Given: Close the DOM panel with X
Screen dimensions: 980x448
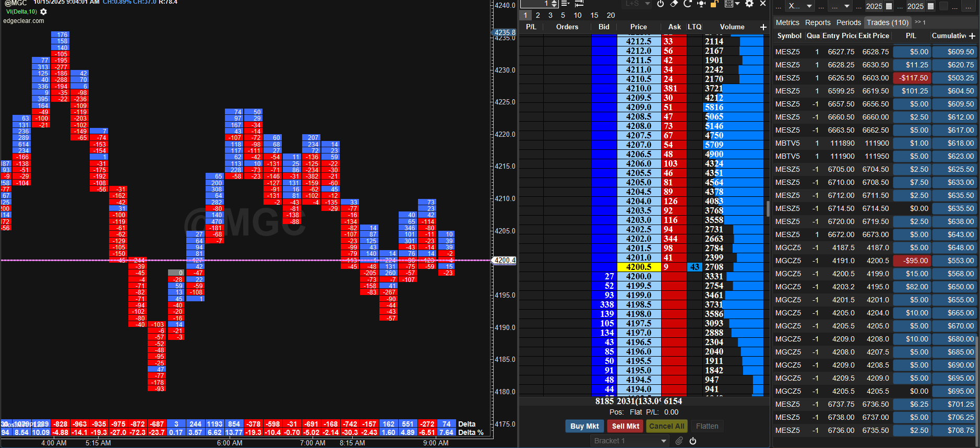Looking at the screenshot, I should tap(763, 4).
